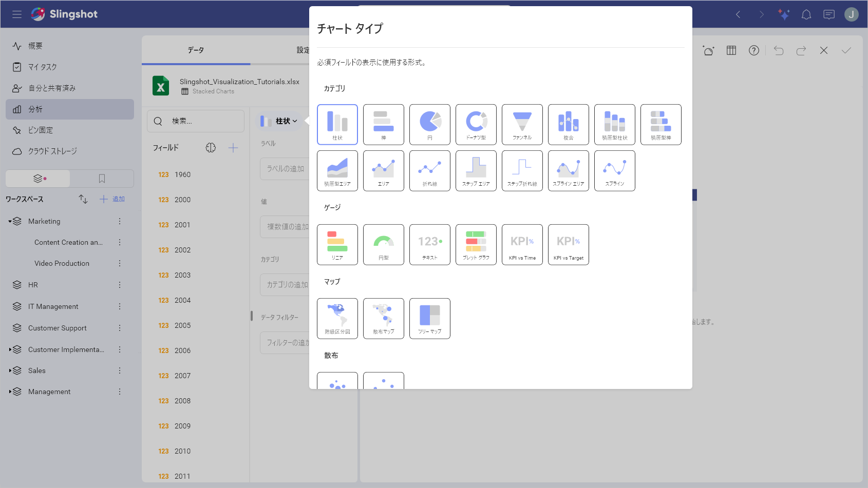Select the step line chart type
This screenshot has width=868, height=488.
(x=522, y=171)
